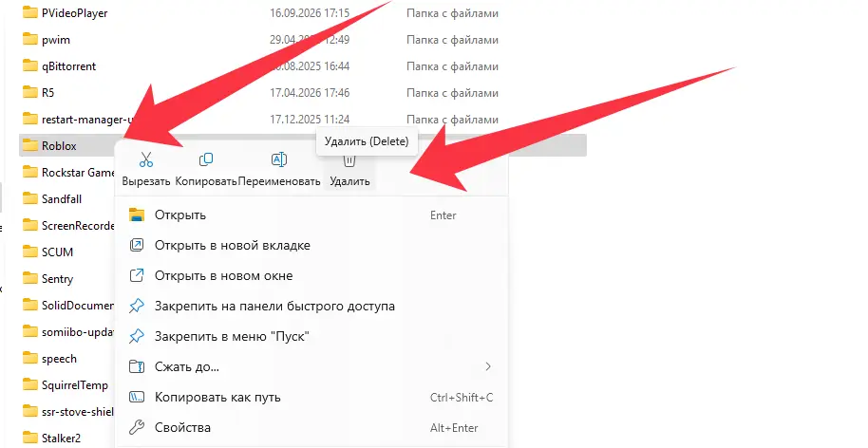The width and height of the screenshot is (868, 448).
Task: Choose Открыть в новом окне
Action: 311,276
